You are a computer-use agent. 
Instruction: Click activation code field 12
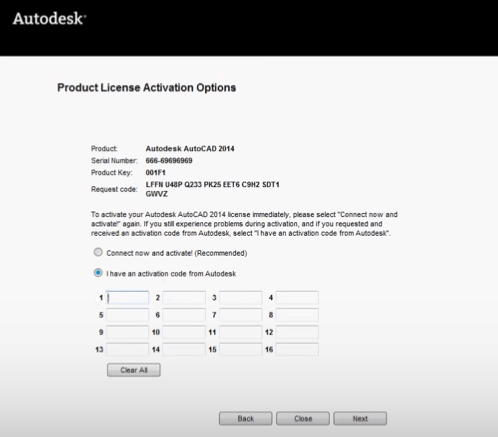[x=297, y=332]
